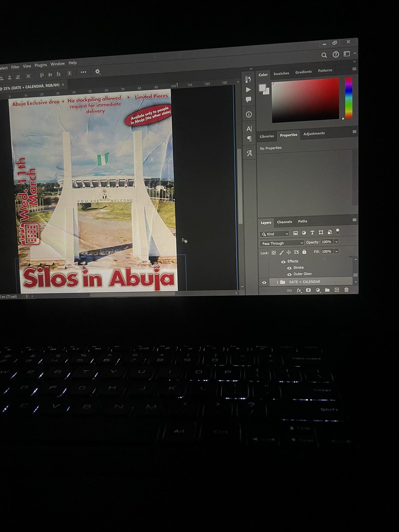This screenshot has height=532, width=399.
Task: Delete layer with trash icon
Action: tap(346, 290)
